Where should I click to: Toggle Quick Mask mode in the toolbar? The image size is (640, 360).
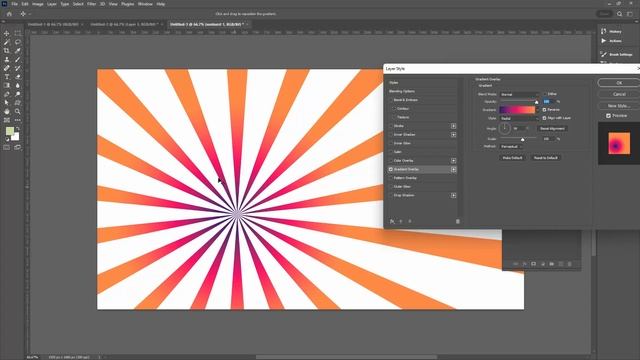[x=7, y=147]
